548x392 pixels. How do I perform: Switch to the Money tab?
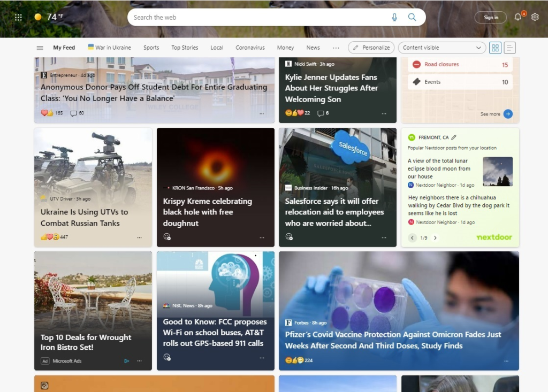[x=286, y=48]
